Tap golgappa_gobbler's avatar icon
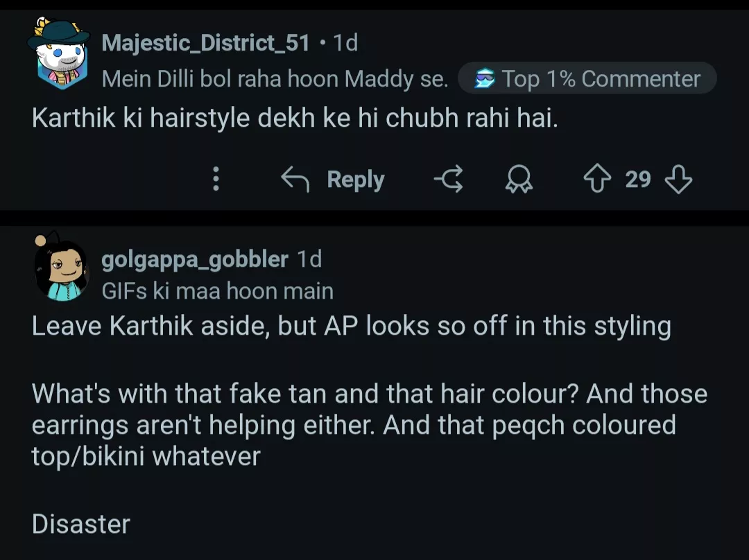The image size is (749, 560). point(61,269)
